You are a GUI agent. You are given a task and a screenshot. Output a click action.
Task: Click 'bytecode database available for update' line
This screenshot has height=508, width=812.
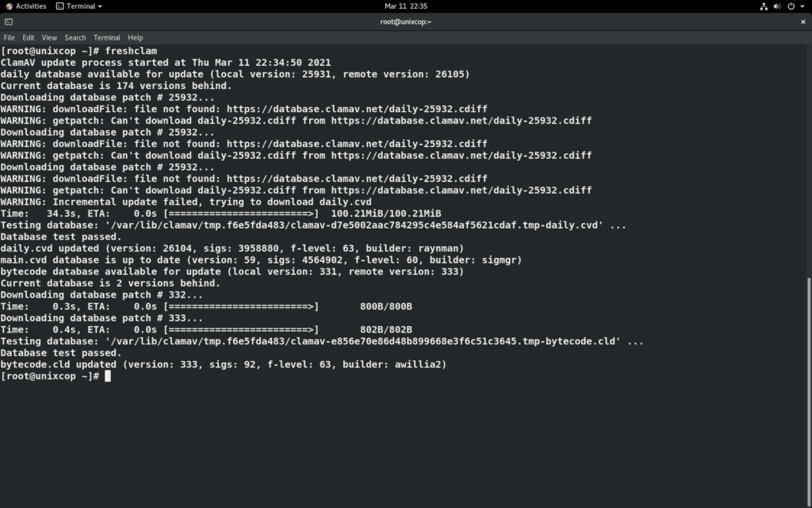point(232,271)
